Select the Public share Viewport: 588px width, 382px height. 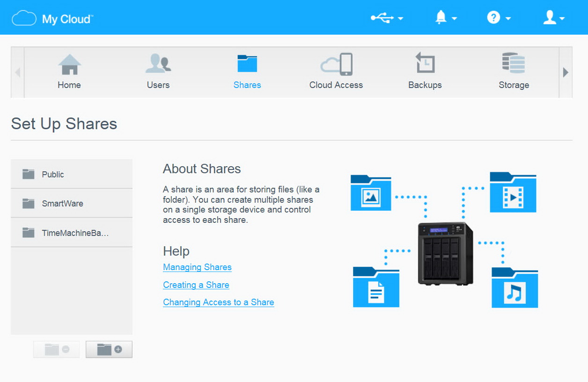click(x=72, y=174)
